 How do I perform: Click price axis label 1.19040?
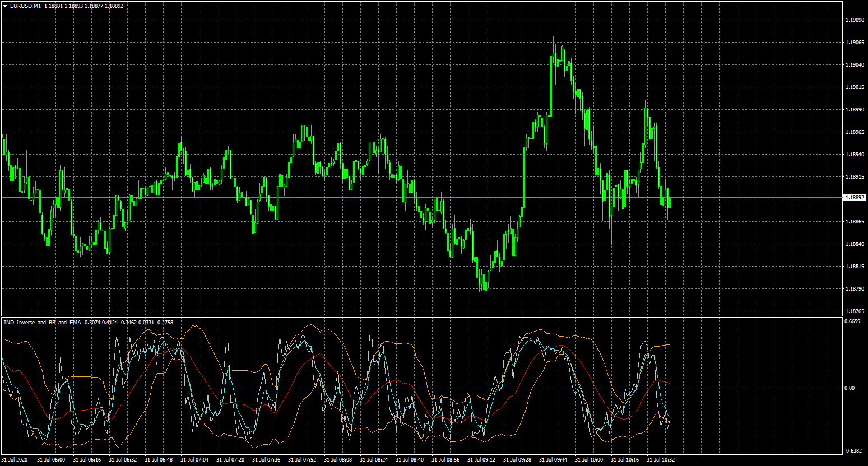tap(854, 65)
